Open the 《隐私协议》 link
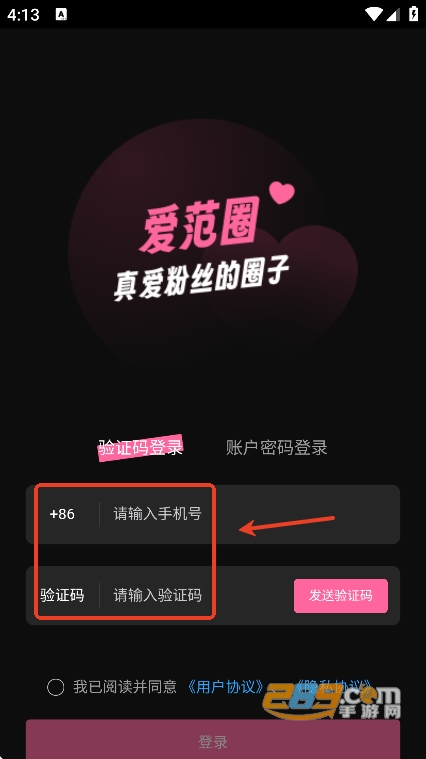The height and width of the screenshot is (759, 426). (334, 687)
